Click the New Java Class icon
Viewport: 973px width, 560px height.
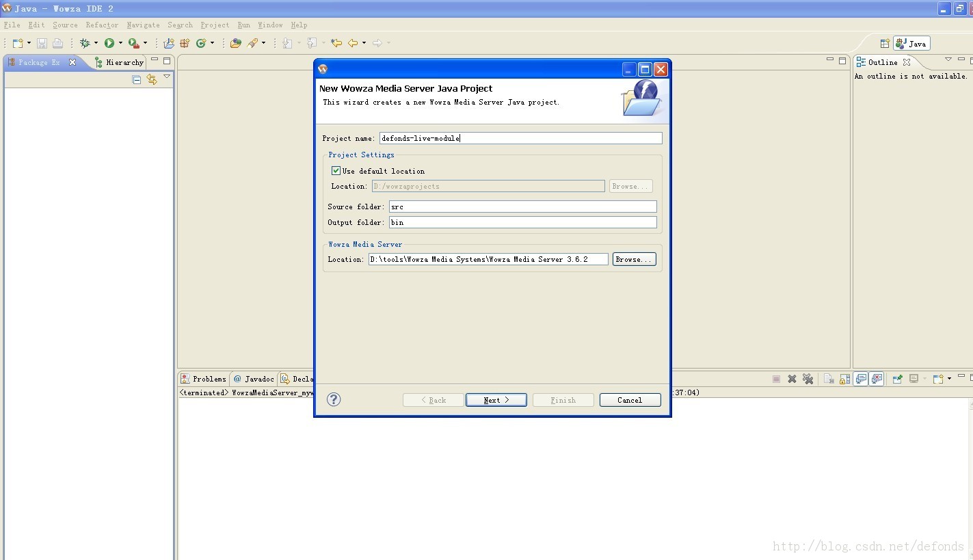pyautogui.click(x=201, y=43)
